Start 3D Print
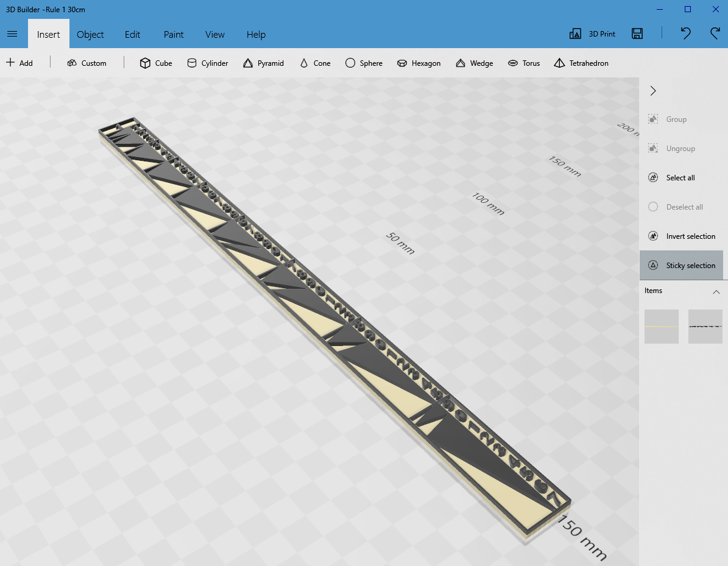The image size is (728, 566). (x=592, y=34)
